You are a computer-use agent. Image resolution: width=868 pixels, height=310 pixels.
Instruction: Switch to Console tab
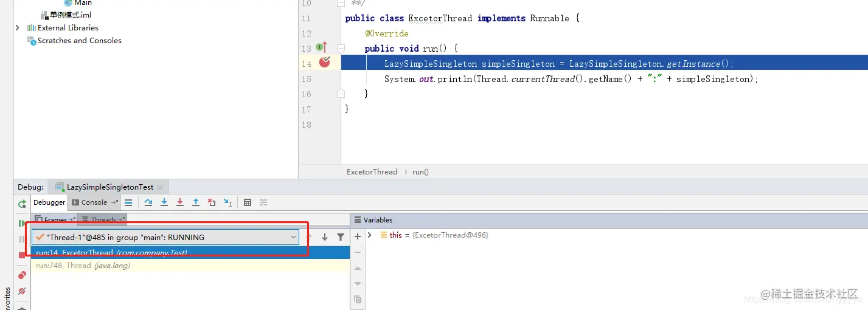click(x=94, y=202)
